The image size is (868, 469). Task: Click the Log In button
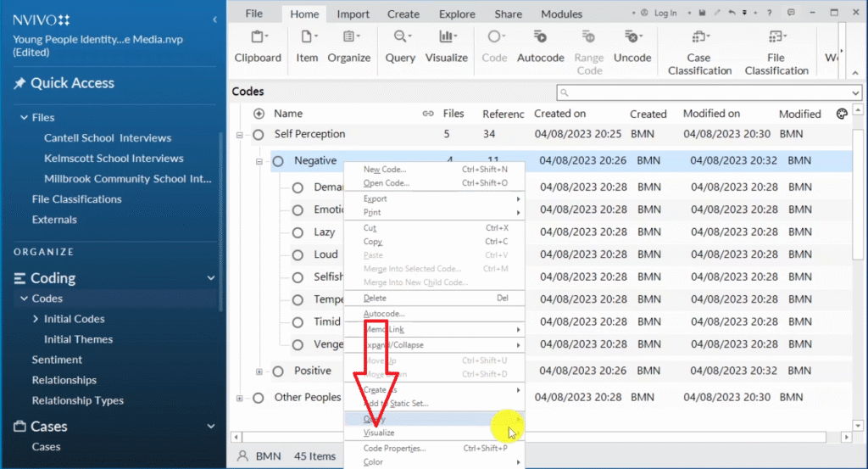point(659,14)
